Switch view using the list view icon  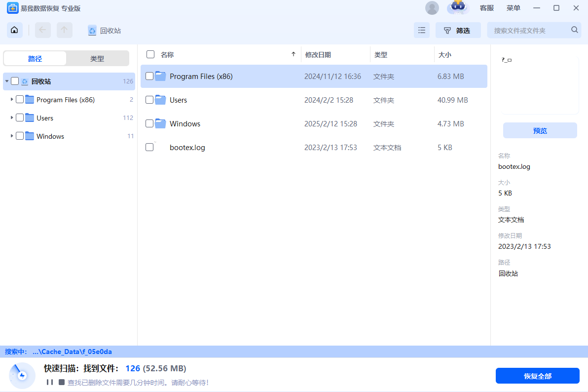coord(421,30)
